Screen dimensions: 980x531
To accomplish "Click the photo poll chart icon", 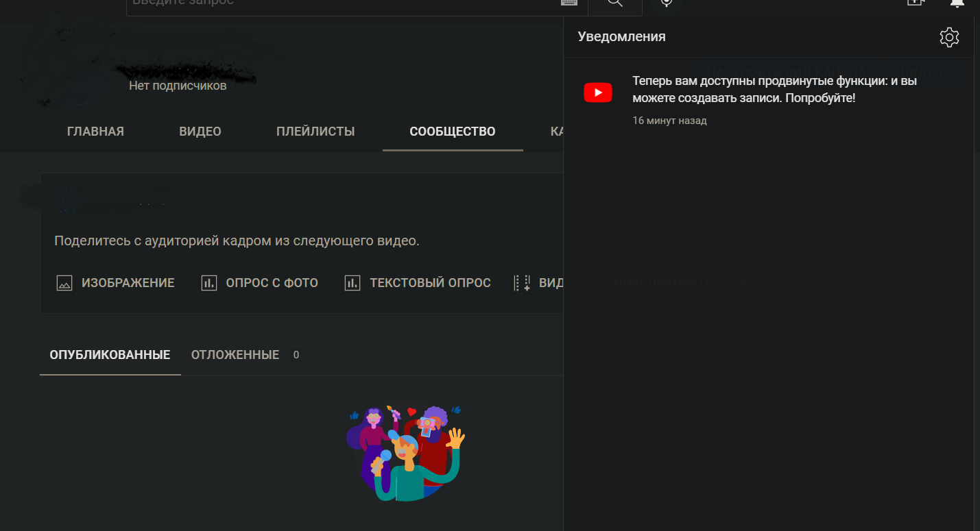I will click(209, 283).
